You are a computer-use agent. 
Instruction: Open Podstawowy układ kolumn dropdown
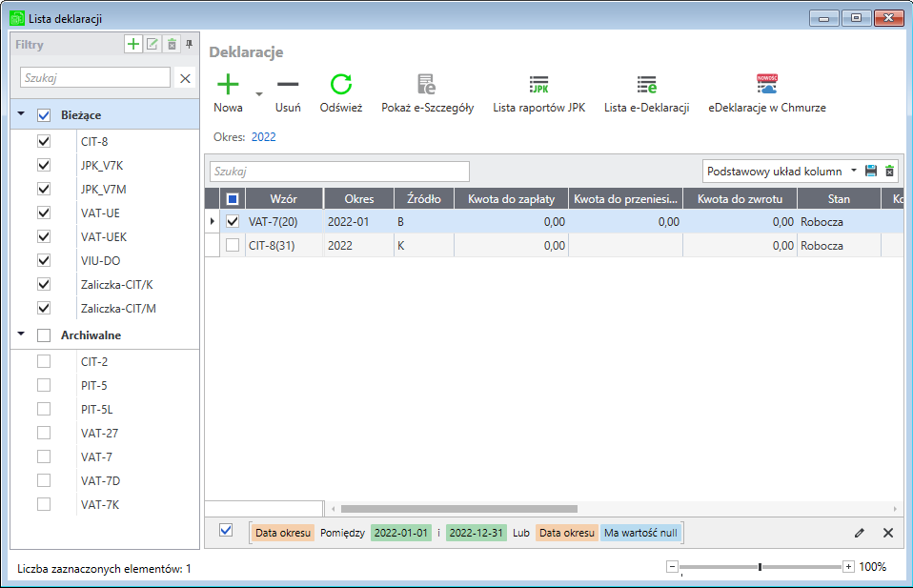(854, 172)
